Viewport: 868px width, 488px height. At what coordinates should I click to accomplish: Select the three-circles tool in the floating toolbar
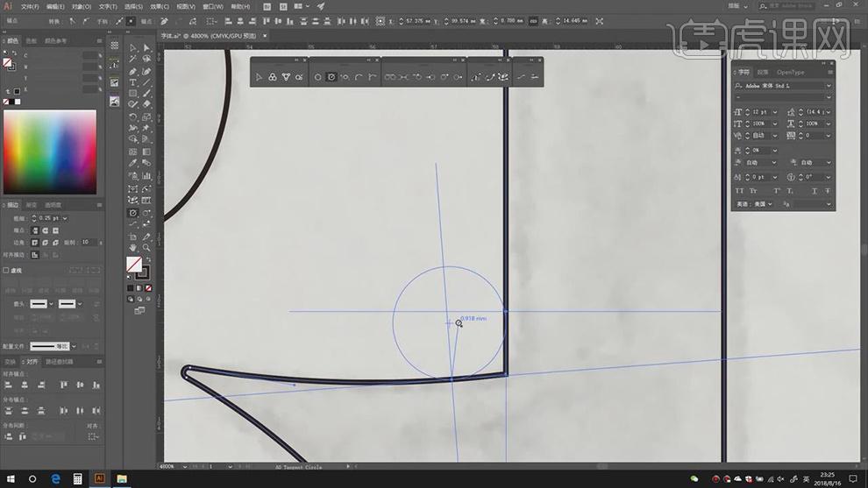[273, 77]
